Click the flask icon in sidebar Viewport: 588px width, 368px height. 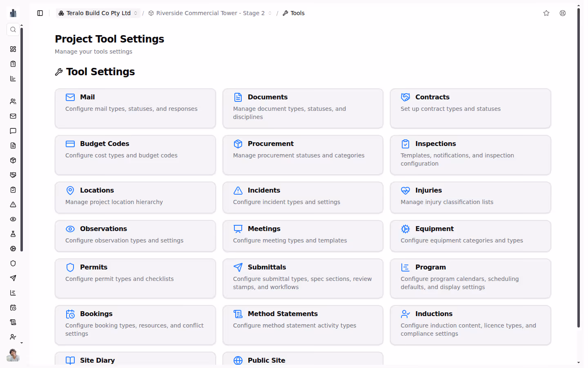pos(13,234)
